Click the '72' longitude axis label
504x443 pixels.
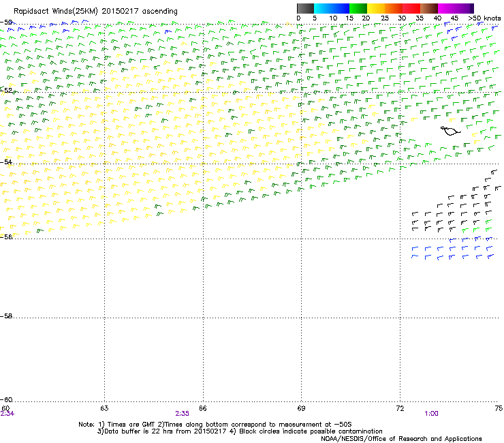pos(400,408)
